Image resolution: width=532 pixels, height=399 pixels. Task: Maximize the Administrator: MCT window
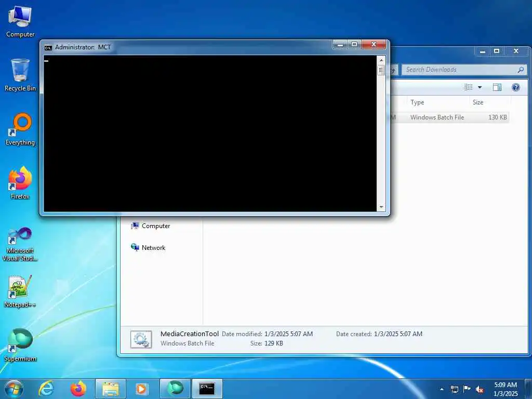(354, 45)
